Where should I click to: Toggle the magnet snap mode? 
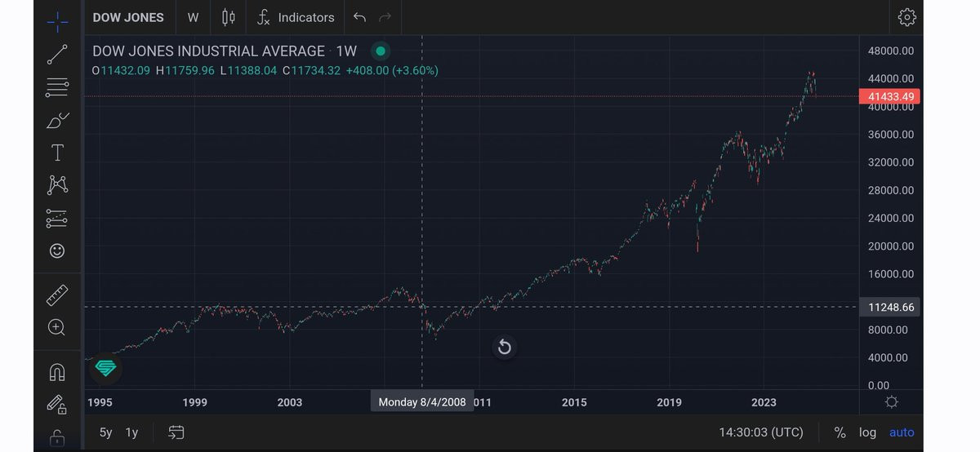(57, 371)
